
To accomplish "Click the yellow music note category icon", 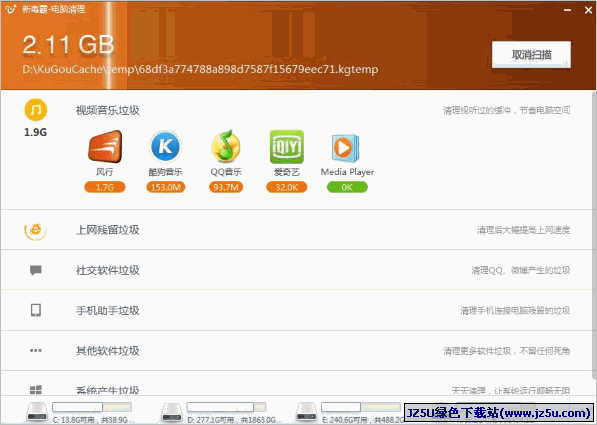I will click(36, 110).
